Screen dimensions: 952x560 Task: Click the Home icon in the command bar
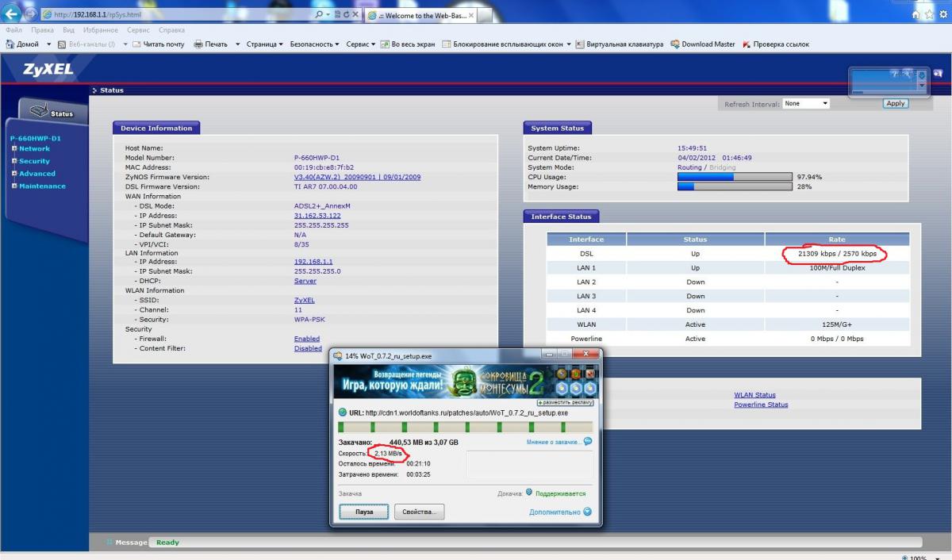pyautogui.click(x=10, y=44)
